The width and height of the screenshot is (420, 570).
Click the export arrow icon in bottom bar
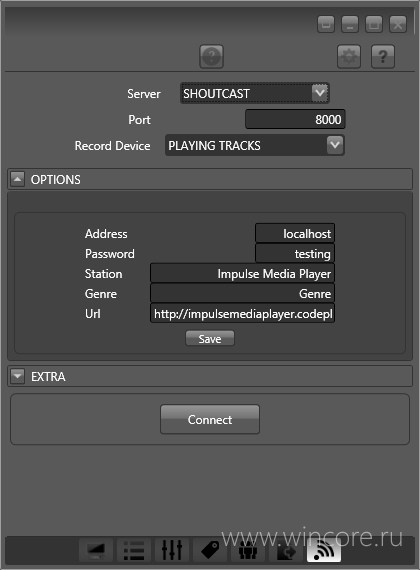(x=286, y=549)
